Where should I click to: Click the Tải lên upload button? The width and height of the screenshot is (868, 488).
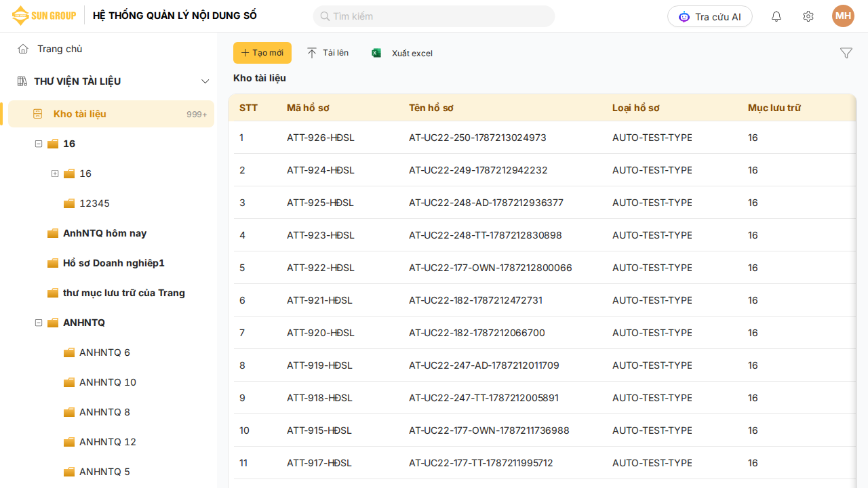pyautogui.click(x=328, y=53)
